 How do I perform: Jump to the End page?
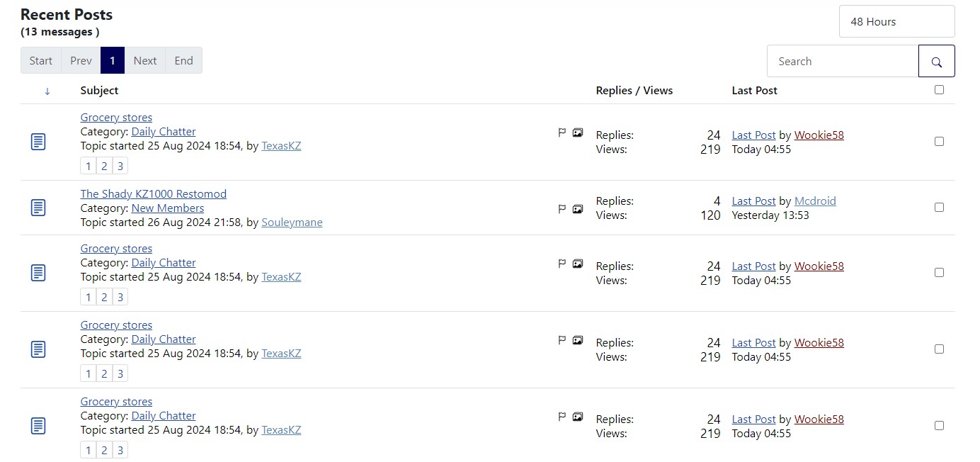tap(183, 61)
